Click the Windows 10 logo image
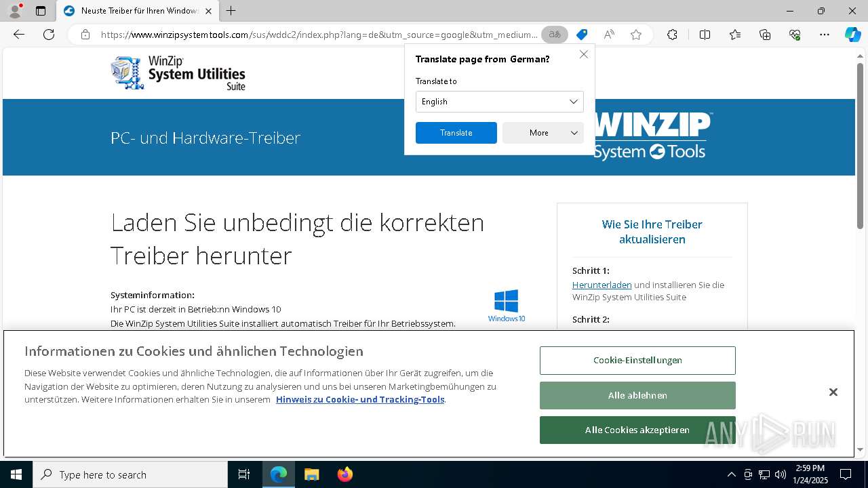Viewport: 868px width, 488px height. pos(507,306)
